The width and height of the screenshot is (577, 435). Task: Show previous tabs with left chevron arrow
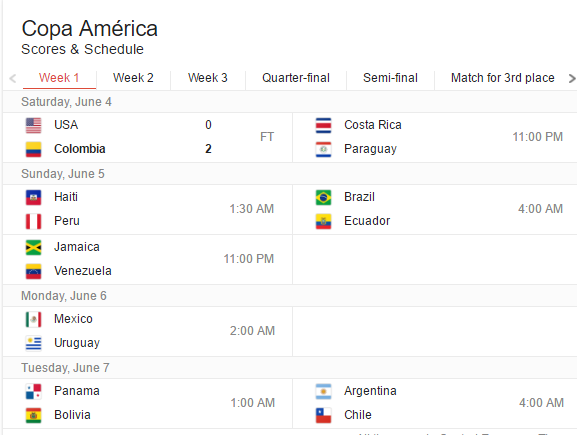tap(13, 78)
